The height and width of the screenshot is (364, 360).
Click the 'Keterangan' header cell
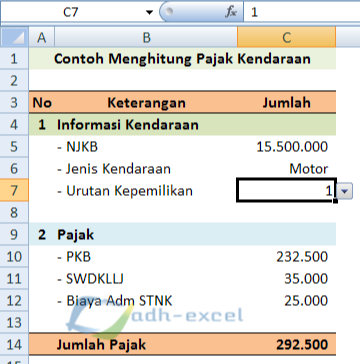(146, 103)
